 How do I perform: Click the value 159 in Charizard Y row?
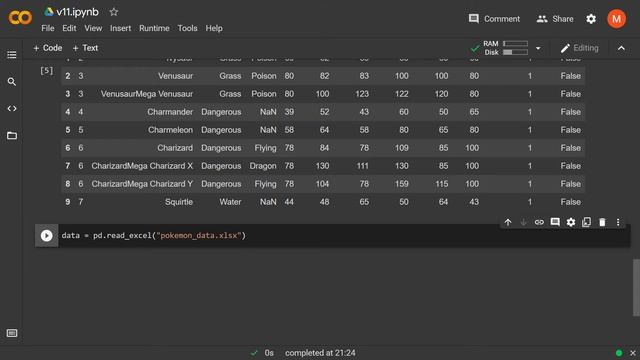[402, 184]
